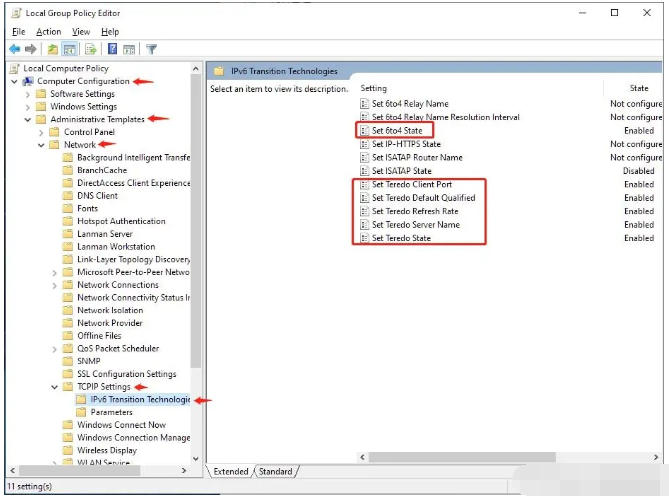This screenshot has height=500, width=669.
Task: Click the Fonts folder icon
Action: [x=67, y=209]
